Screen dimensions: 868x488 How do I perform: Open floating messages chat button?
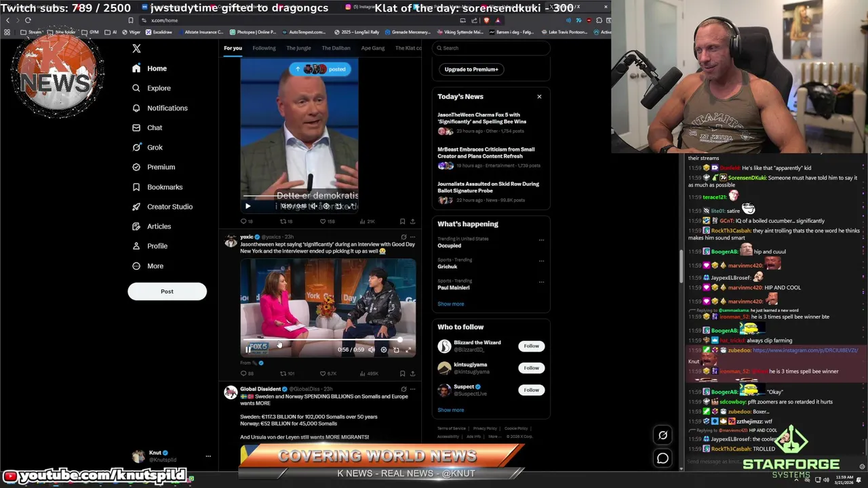[x=663, y=459]
